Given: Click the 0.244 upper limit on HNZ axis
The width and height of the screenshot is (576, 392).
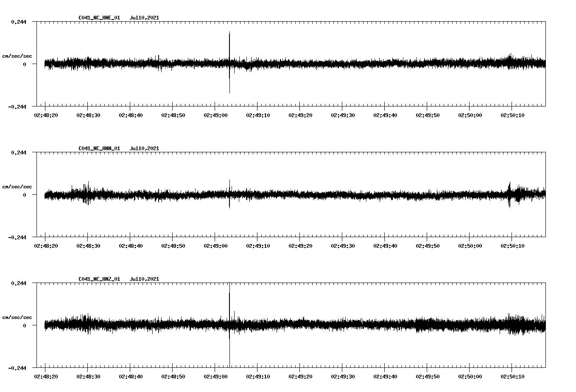Looking at the screenshot, I should coord(19,283).
